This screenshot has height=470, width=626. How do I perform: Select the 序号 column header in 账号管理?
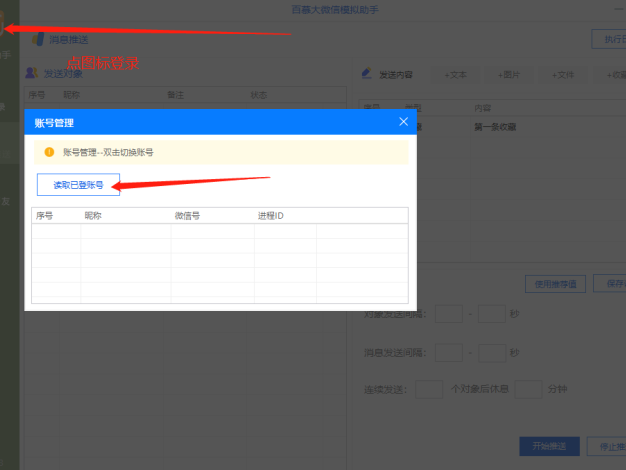[x=44, y=216]
